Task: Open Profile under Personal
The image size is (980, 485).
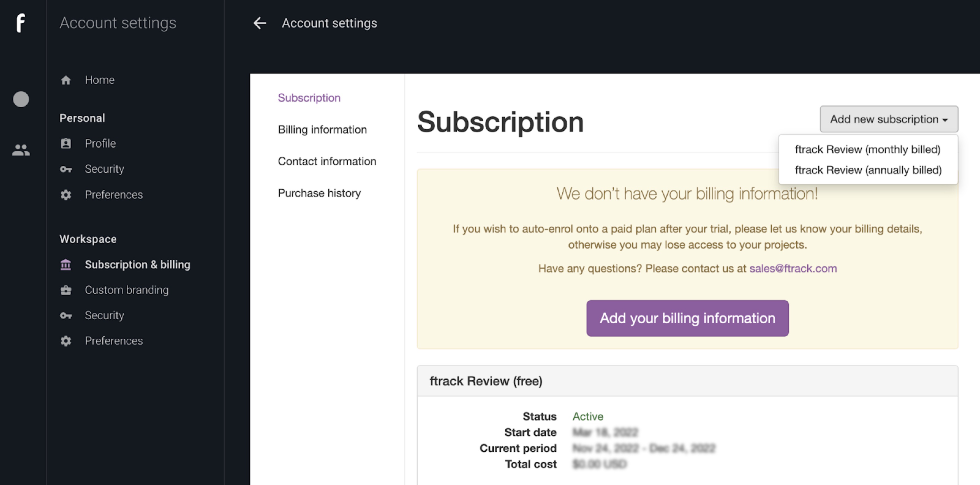Action: click(x=100, y=143)
